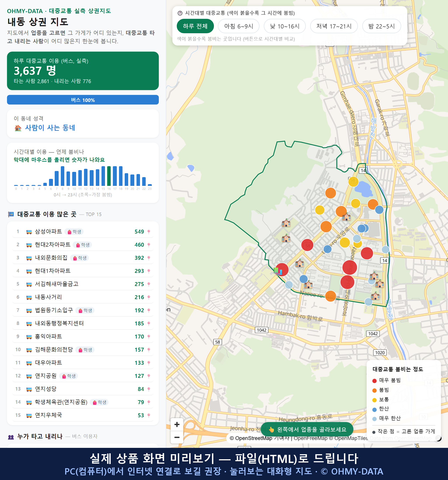Click the pin icon on 대우아파트 row

(x=149, y=363)
